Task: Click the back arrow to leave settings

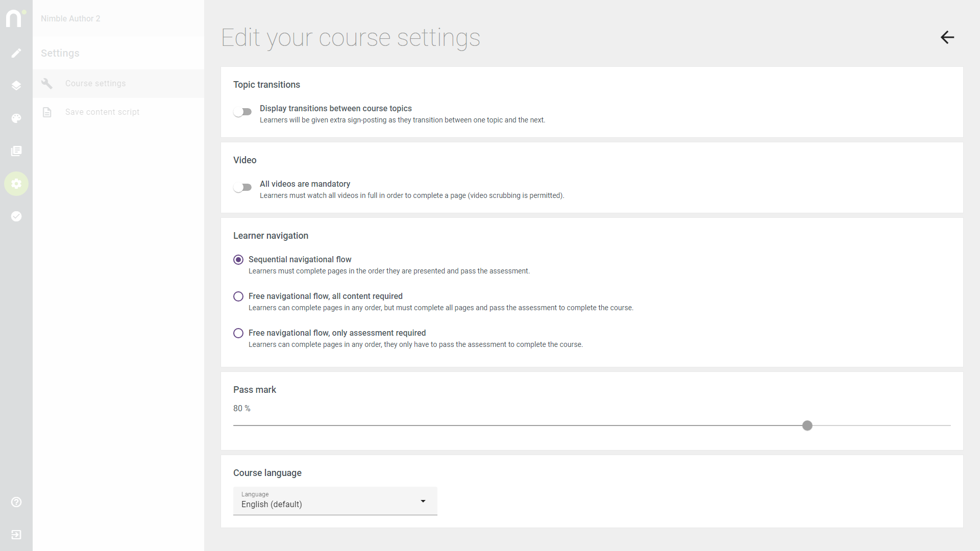Action: [x=947, y=37]
